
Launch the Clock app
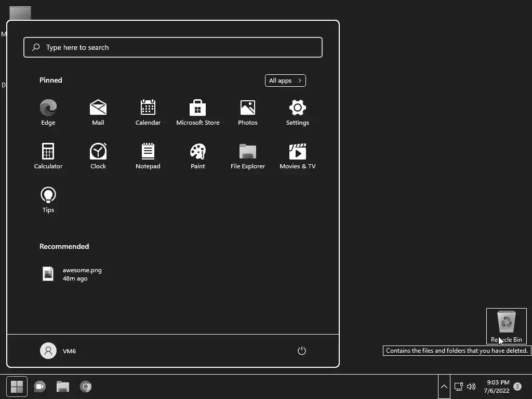98,156
